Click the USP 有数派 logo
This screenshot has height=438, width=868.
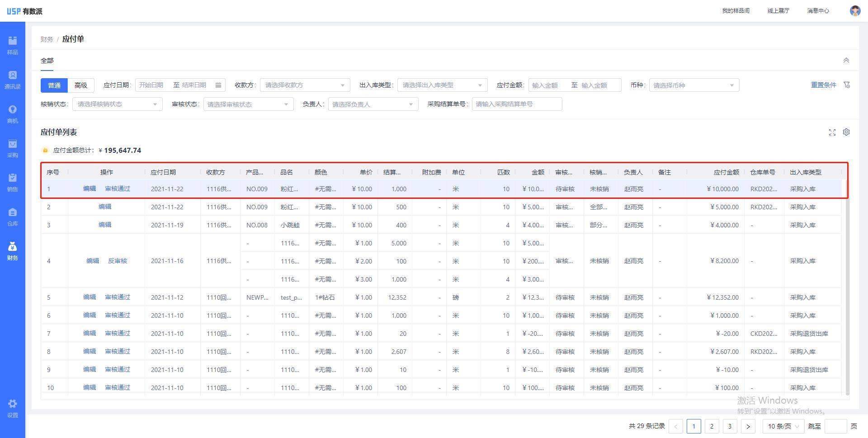pyautogui.click(x=25, y=11)
